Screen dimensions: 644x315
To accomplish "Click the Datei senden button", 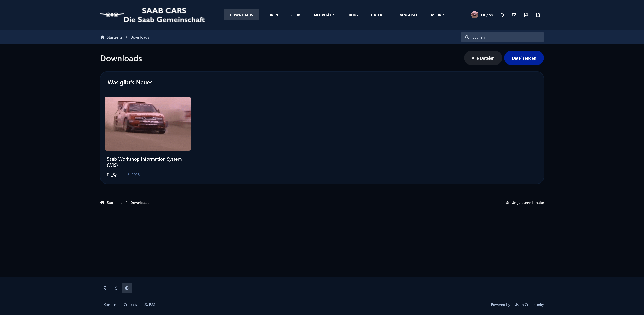I will pyautogui.click(x=524, y=58).
